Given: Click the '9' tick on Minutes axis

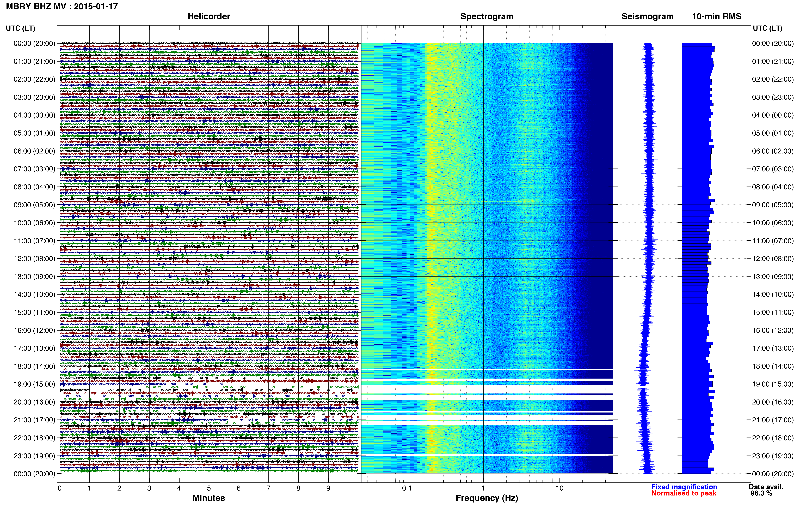Looking at the screenshot, I should (x=328, y=488).
